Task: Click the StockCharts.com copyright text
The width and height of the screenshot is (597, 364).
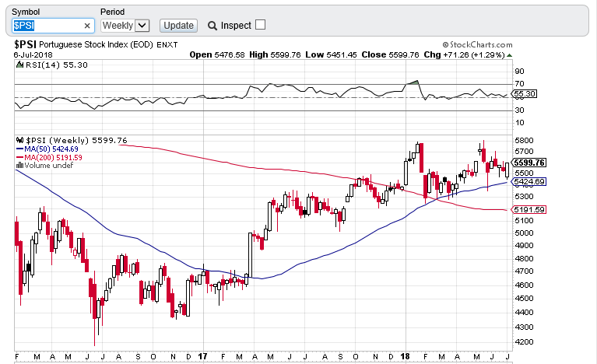Action: click(477, 45)
